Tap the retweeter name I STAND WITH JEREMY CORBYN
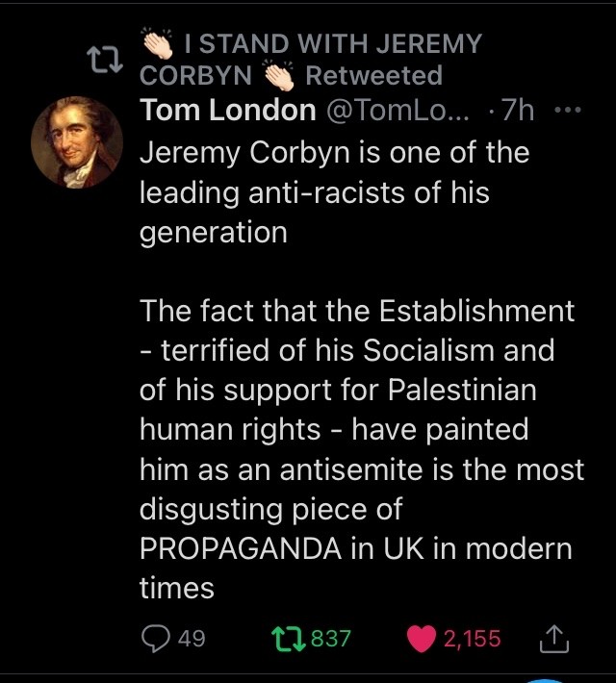The image size is (616, 683). (310, 59)
